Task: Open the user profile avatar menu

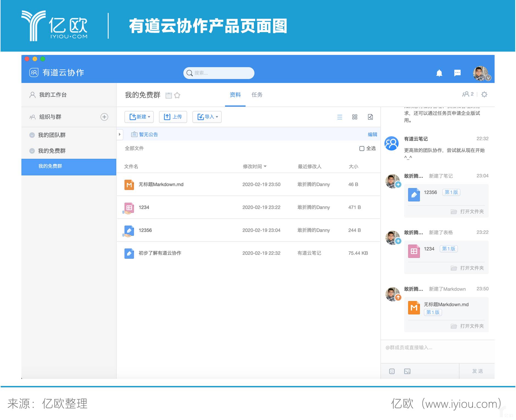Action: point(481,73)
